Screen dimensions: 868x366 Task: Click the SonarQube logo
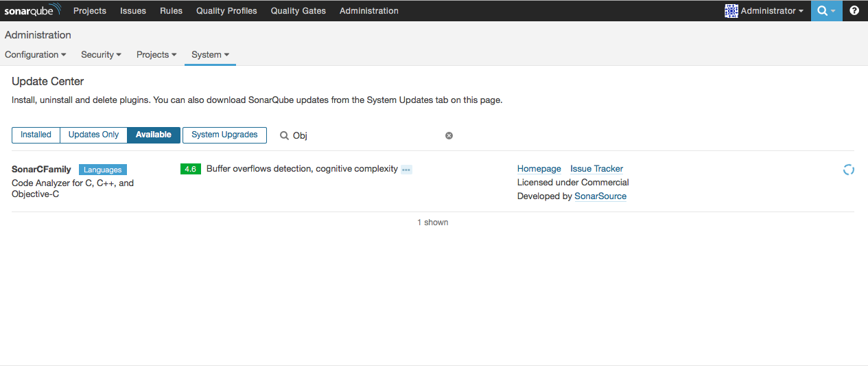(x=32, y=10)
